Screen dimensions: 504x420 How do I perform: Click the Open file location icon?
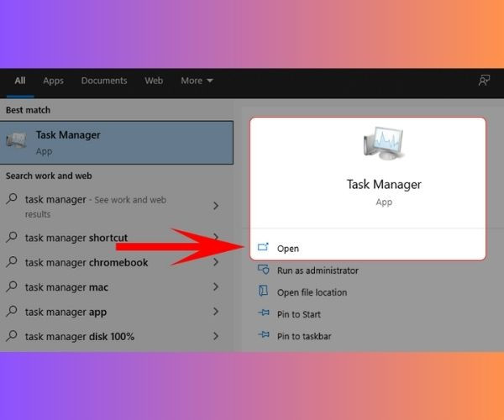[263, 291]
